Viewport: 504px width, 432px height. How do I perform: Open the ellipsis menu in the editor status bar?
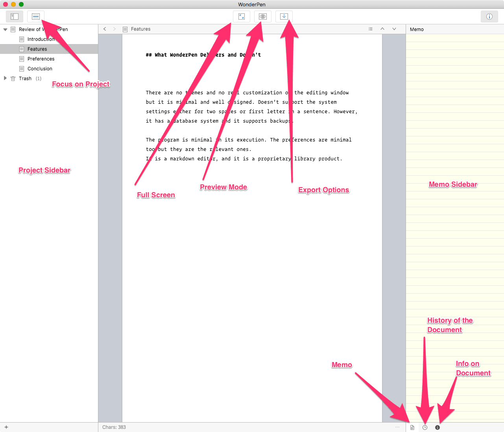point(397,427)
